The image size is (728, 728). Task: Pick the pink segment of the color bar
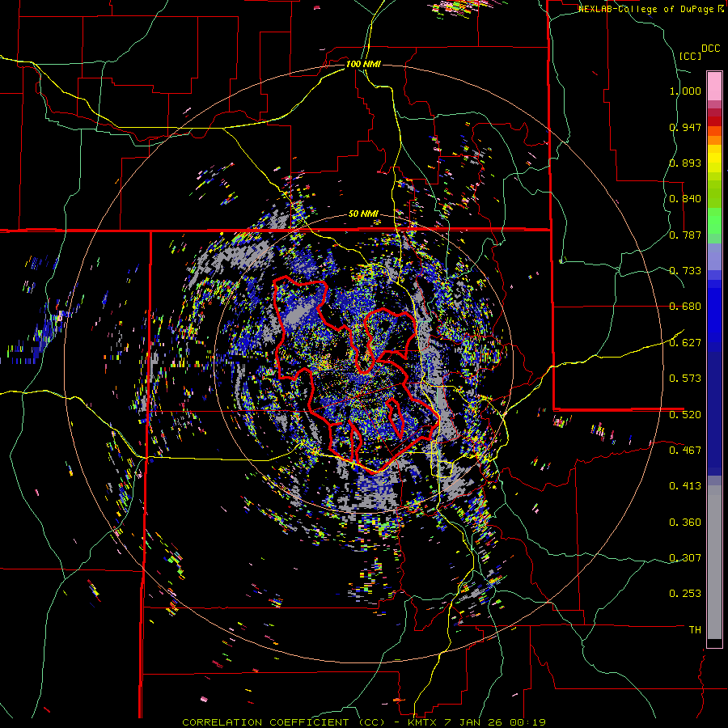(714, 86)
